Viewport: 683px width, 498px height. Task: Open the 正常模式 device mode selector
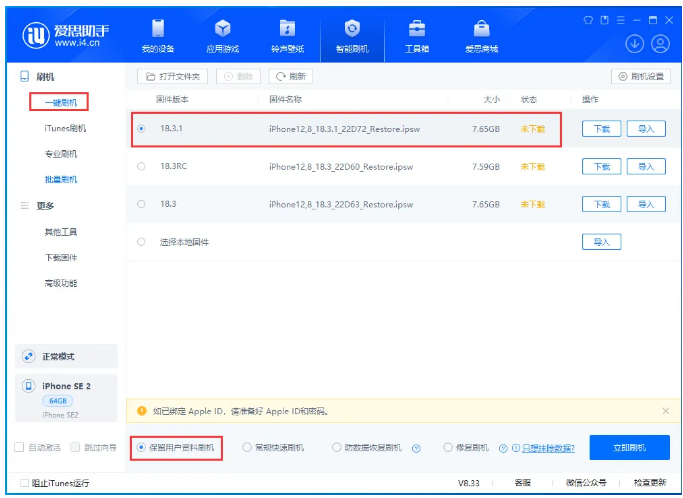pos(65,357)
